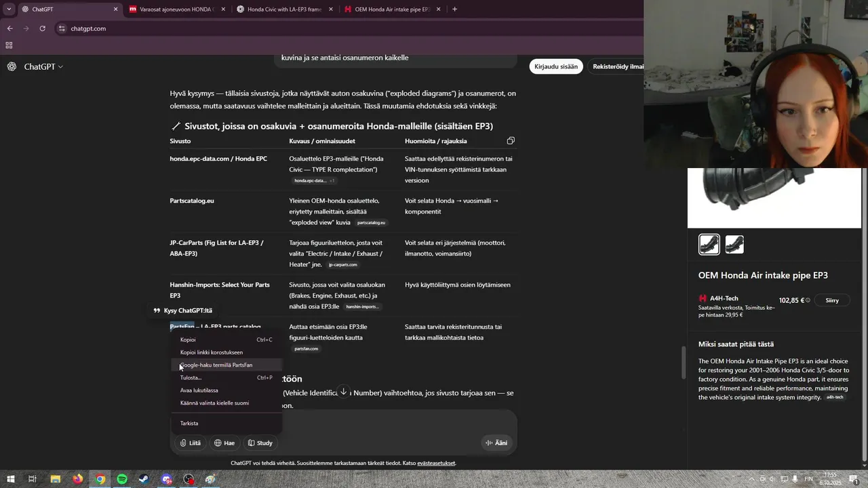This screenshot has width=868, height=488.
Task: Click the scroll-to-bottom arrow button
Action: pyautogui.click(x=344, y=392)
